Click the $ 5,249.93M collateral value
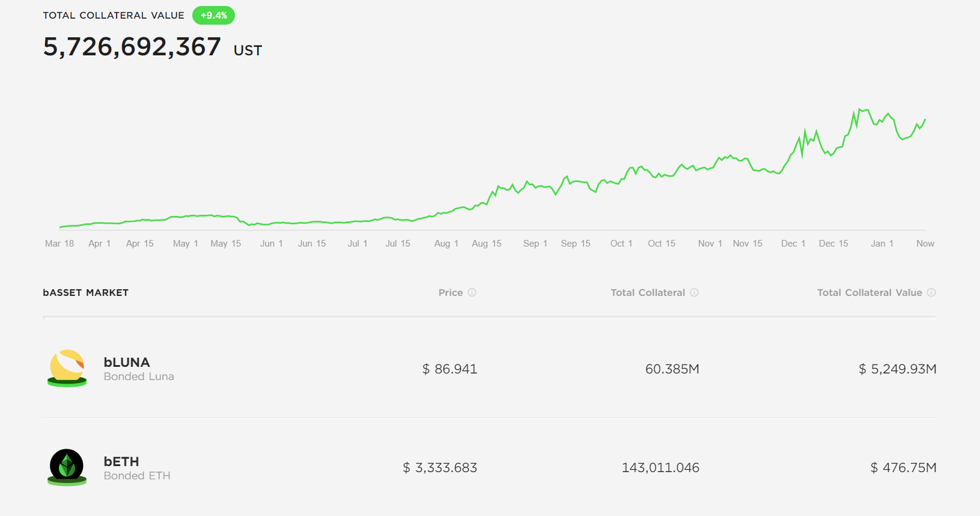This screenshot has width=980, height=516. [x=898, y=369]
